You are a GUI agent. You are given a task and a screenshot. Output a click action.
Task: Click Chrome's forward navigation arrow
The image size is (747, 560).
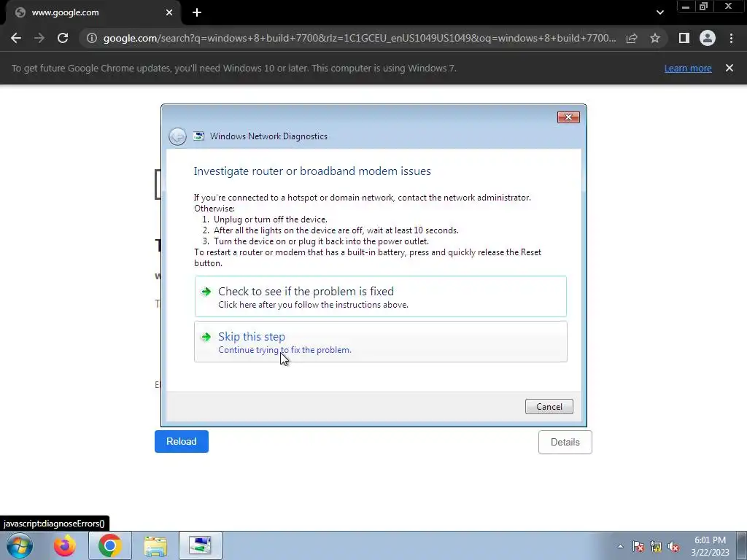tap(39, 38)
